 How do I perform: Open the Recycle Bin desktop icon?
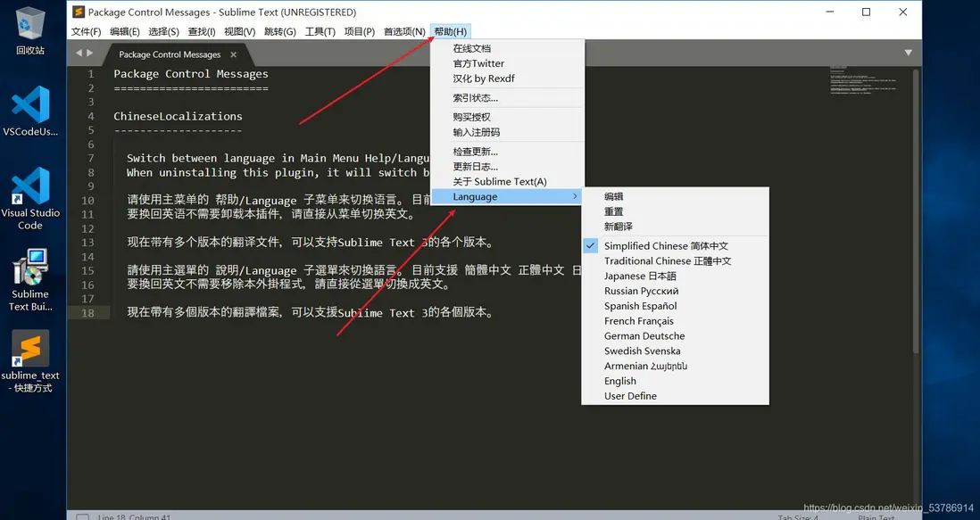[30, 31]
